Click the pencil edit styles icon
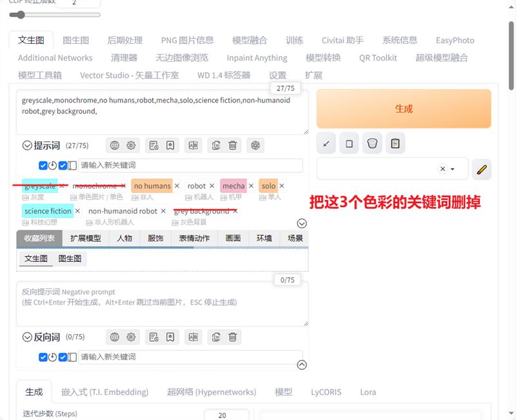 point(481,170)
